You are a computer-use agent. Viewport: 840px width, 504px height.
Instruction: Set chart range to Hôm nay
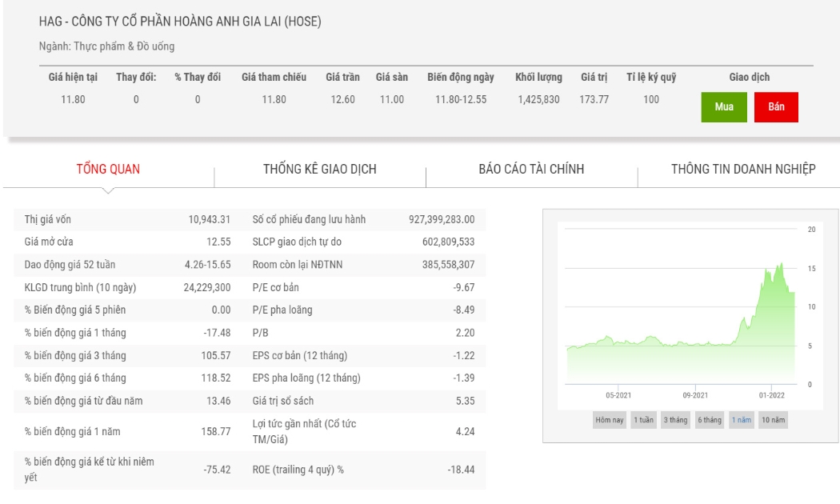(610, 420)
